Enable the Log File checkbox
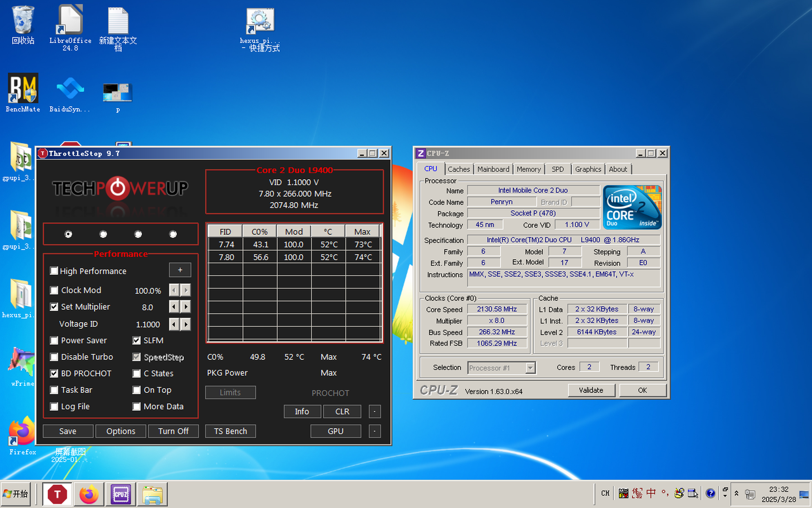Image resolution: width=812 pixels, height=508 pixels. click(54, 406)
